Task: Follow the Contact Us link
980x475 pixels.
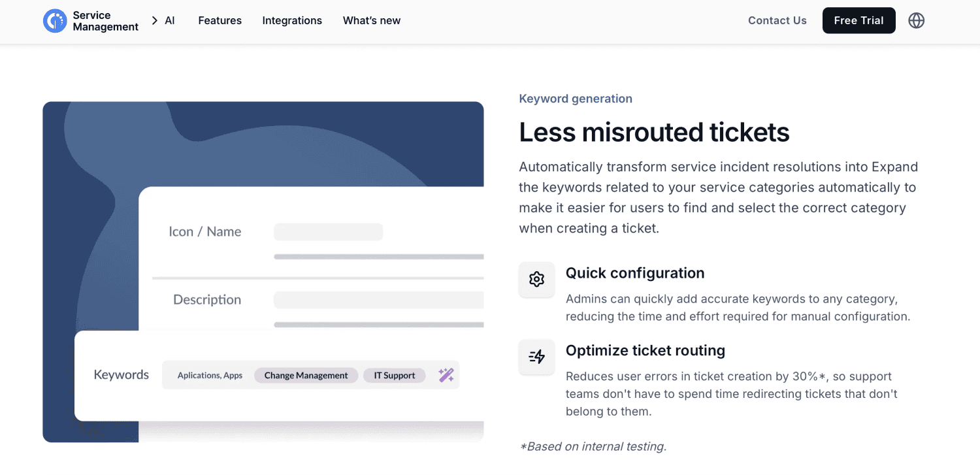Action: tap(777, 21)
